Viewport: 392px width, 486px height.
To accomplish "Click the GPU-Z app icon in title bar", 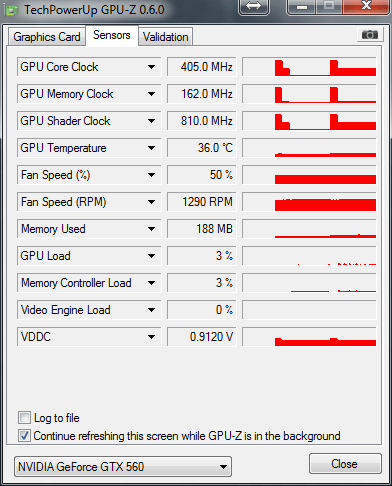I will (12, 10).
